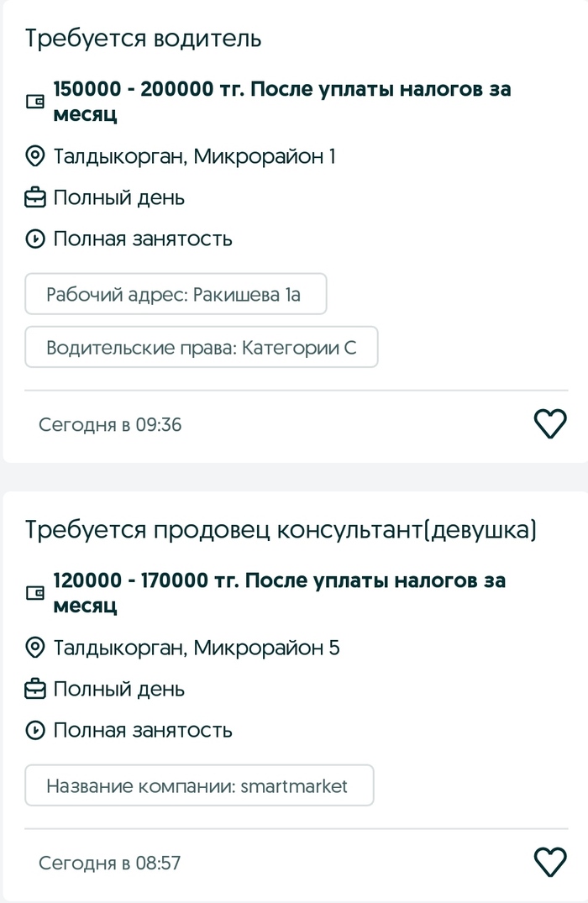Click briefcase icon in driver listing
This screenshot has height=903, width=588.
click(35, 198)
